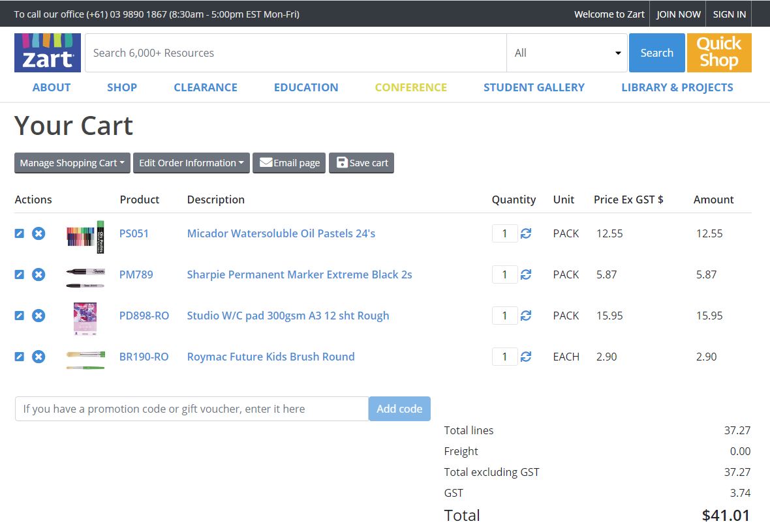Open the STUDENT GALLERY menu

(534, 87)
